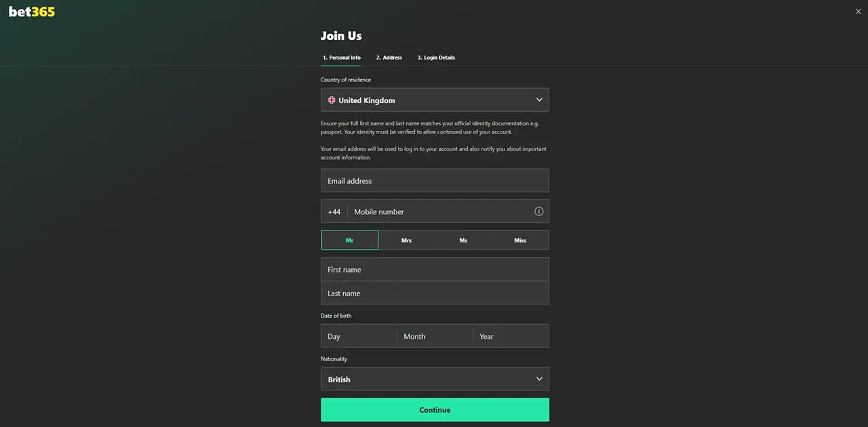Open the United Kingdom country dropdown
Image resolution: width=868 pixels, height=427 pixels.
pyautogui.click(x=434, y=100)
